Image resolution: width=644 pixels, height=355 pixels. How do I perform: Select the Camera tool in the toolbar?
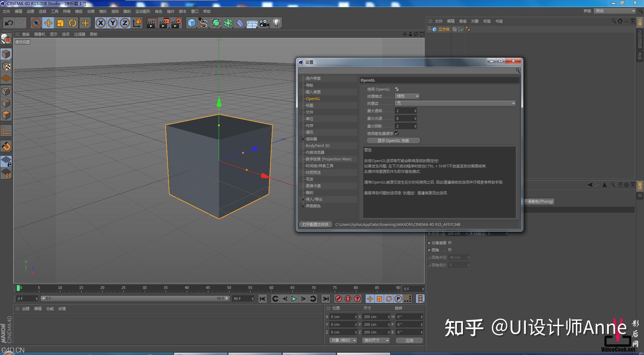pos(264,23)
